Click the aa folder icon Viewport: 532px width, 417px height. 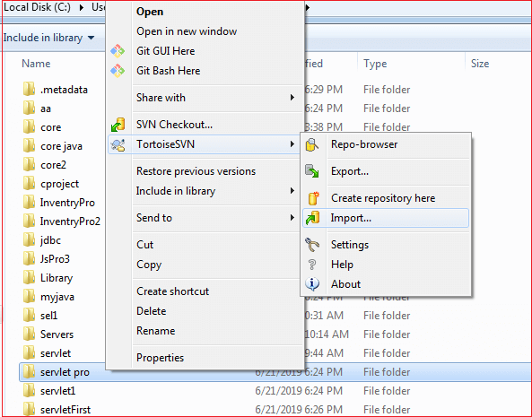pyautogui.click(x=29, y=109)
